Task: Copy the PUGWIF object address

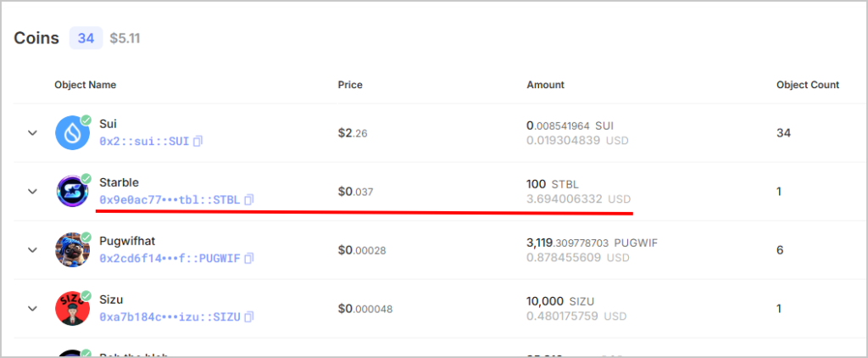Action: coord(249,258)
